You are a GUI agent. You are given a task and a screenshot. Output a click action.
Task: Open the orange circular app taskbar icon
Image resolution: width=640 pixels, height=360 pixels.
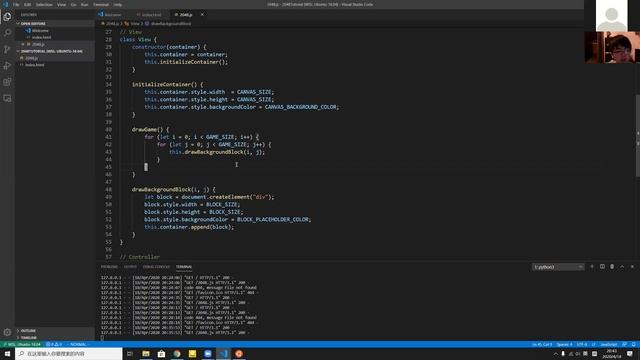click(x=239, y=353)
